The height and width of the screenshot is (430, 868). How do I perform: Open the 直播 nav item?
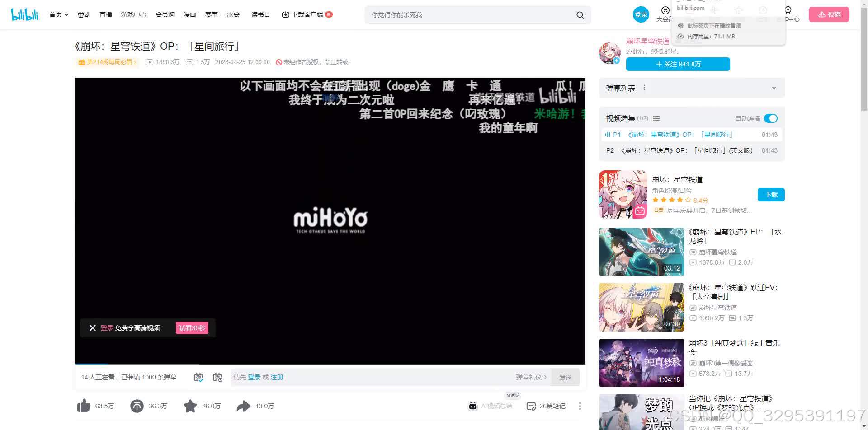[106, 14]
